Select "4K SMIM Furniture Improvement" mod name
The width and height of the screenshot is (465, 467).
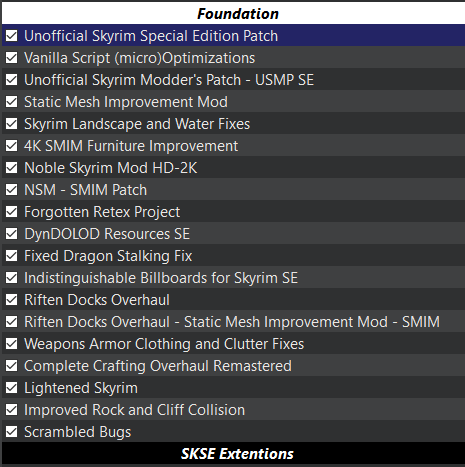coord(131,146)
